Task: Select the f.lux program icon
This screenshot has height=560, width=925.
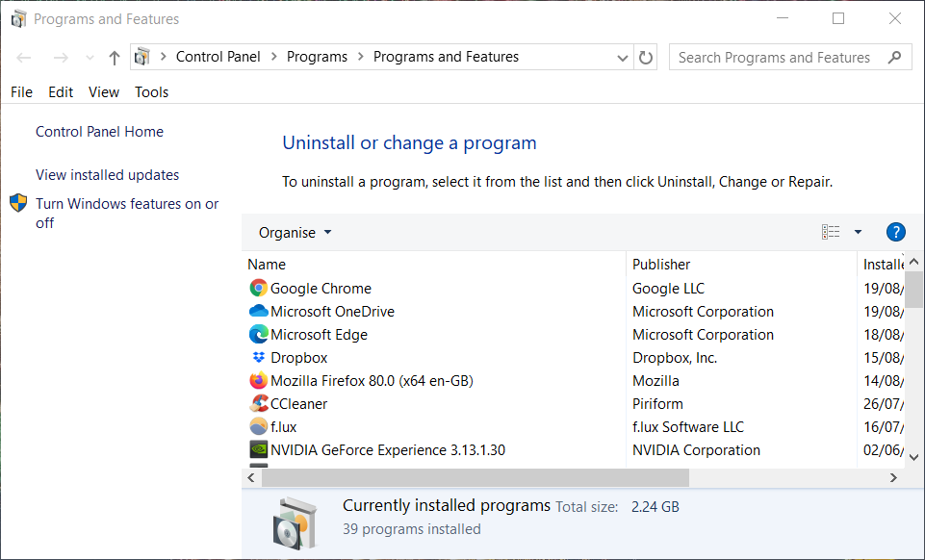Action: pos(258,427)
